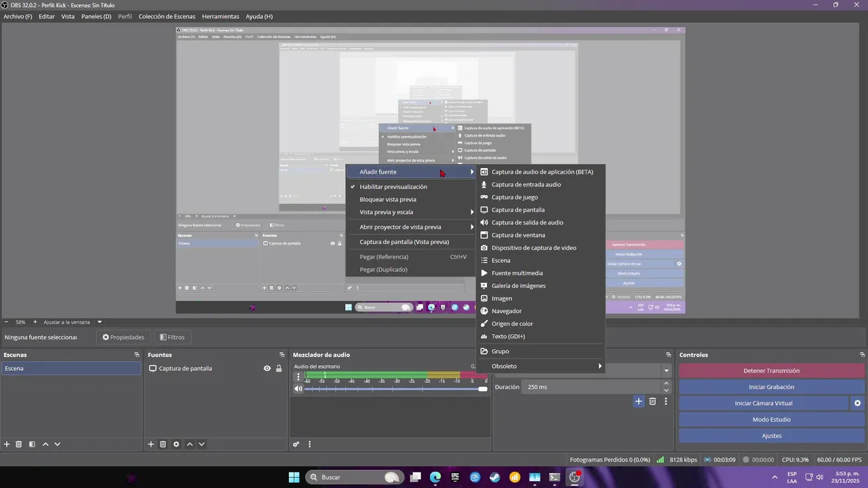
Task: Open the Colección de Escenas menu
Action: coord(167,16)
